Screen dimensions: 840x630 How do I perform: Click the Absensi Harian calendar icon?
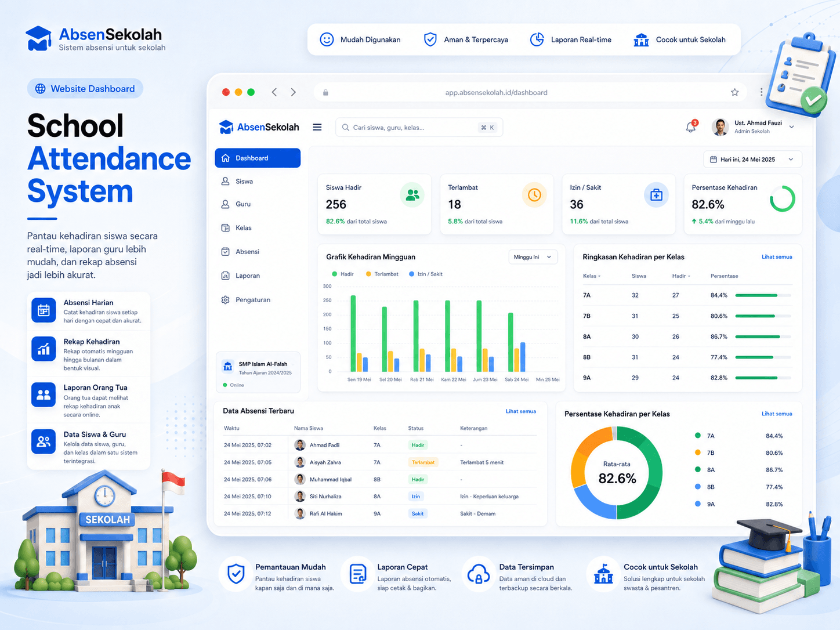[44, 310]
